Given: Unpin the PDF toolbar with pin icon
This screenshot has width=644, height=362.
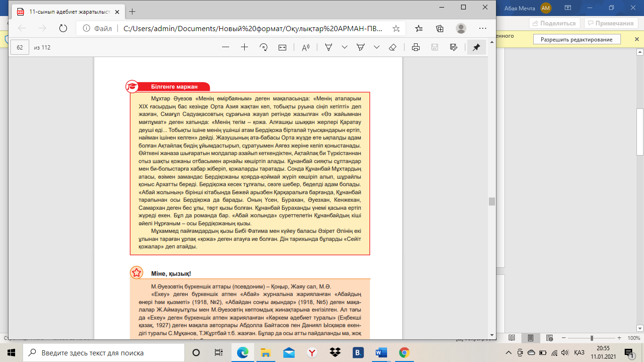Looking at the screenshot, I should [476, 47].
